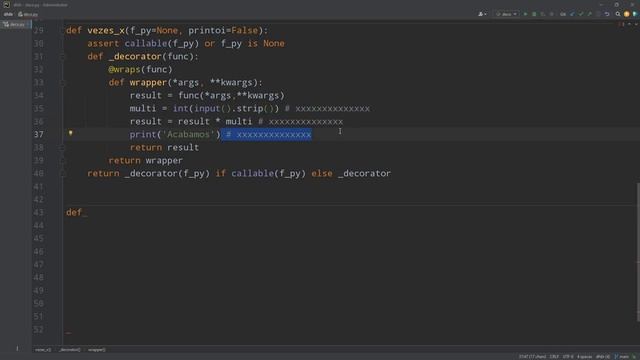Click the Git update project blue arrow
Screen dimensions: 640x360
pyautogui.click(x=572, y=14)
